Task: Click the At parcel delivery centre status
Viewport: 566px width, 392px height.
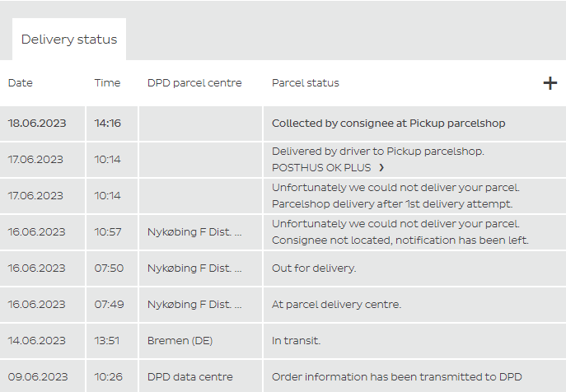Action: pos(336,305)
